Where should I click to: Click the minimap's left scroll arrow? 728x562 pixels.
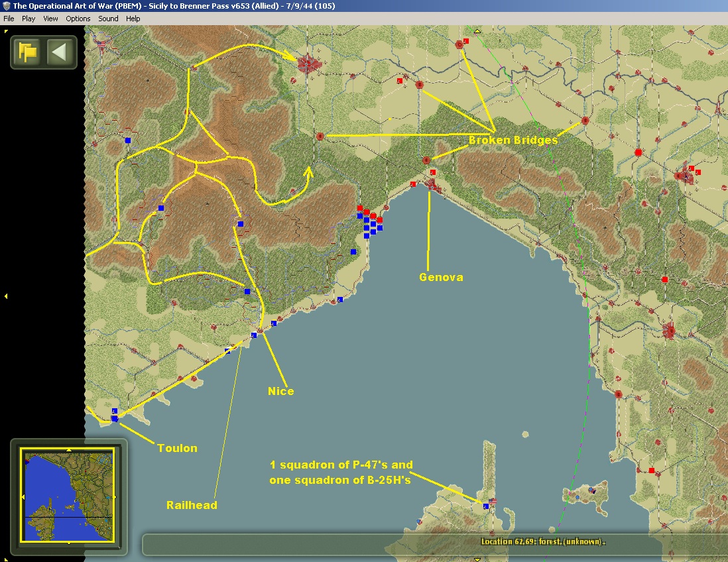pos(23,496)
